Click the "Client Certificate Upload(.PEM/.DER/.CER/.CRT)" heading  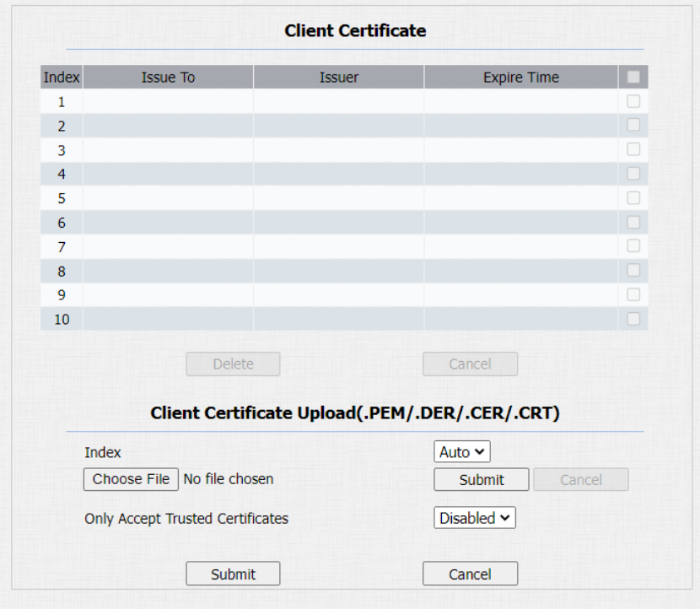coord(355,413)
